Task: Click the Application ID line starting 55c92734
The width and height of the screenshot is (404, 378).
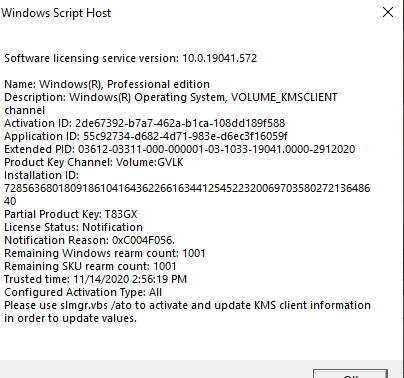Action: (x=146, y=136)
